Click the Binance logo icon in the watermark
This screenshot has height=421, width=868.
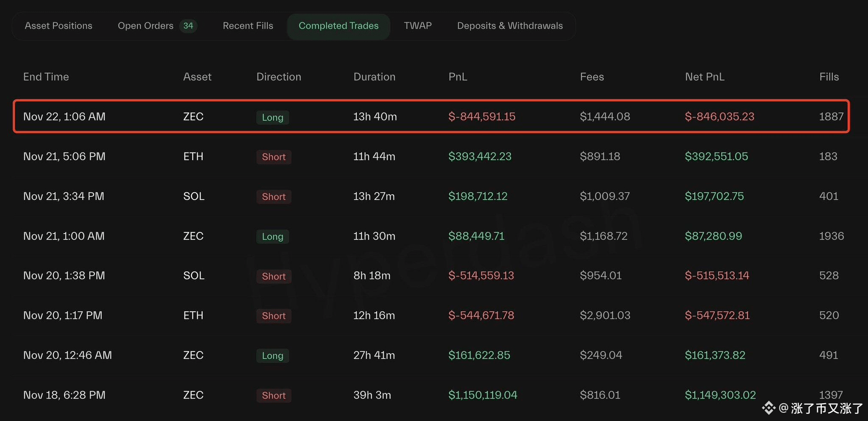768,408
